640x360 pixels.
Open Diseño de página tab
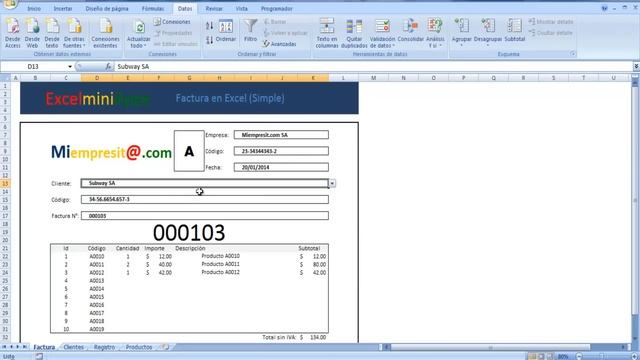pyautogui.click(x=107, y=9)
